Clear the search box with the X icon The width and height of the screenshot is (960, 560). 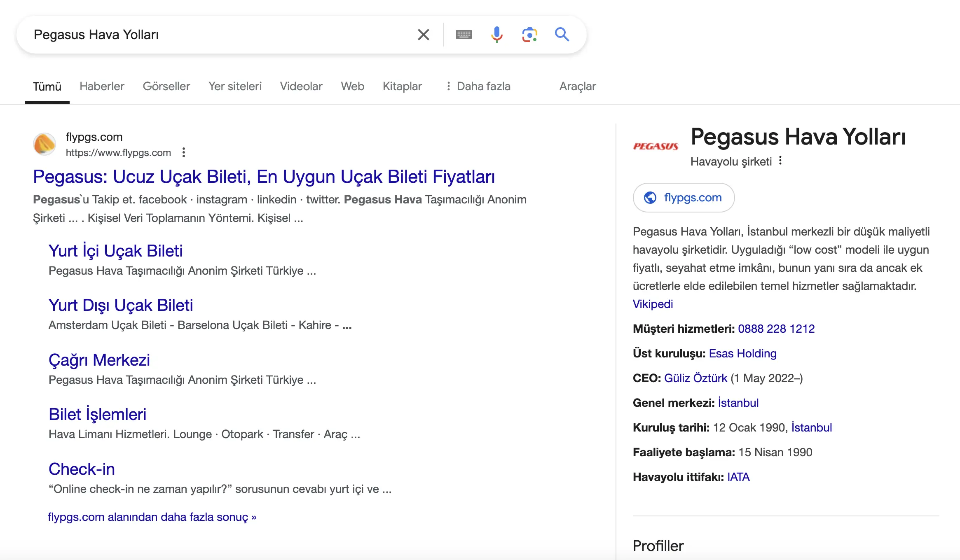point(423,35)
